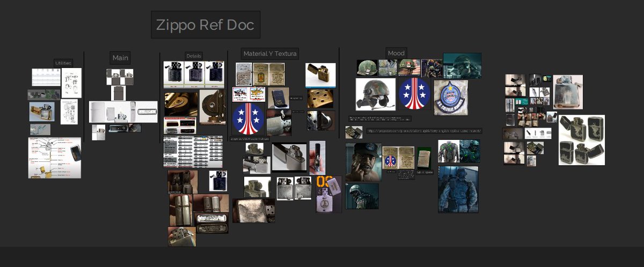Select the worn steel lighter on a pale background
The width and height of the screenshot is (644, 267).
click(568, 92)
